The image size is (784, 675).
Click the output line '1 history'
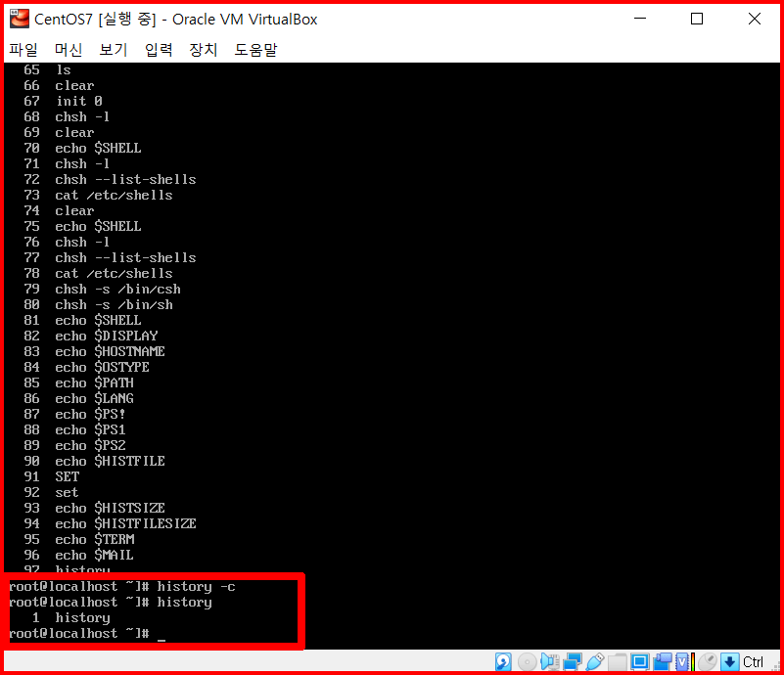[70, 617]
